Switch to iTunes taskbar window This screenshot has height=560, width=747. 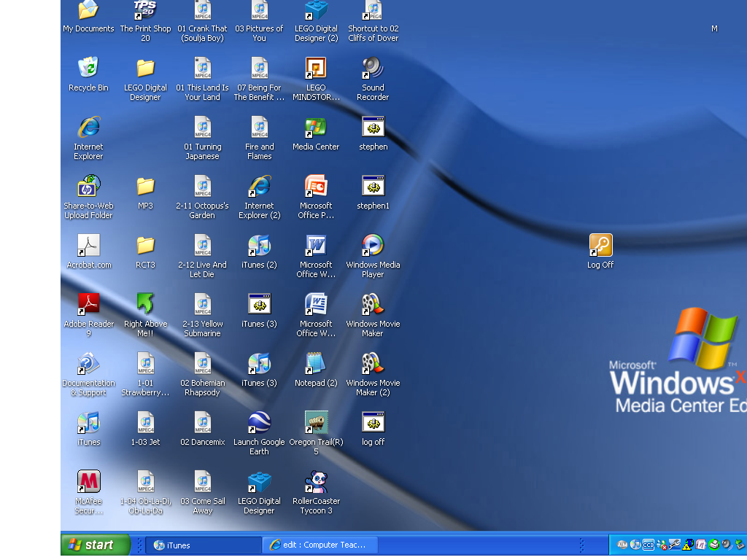click(x=203, y=545)
